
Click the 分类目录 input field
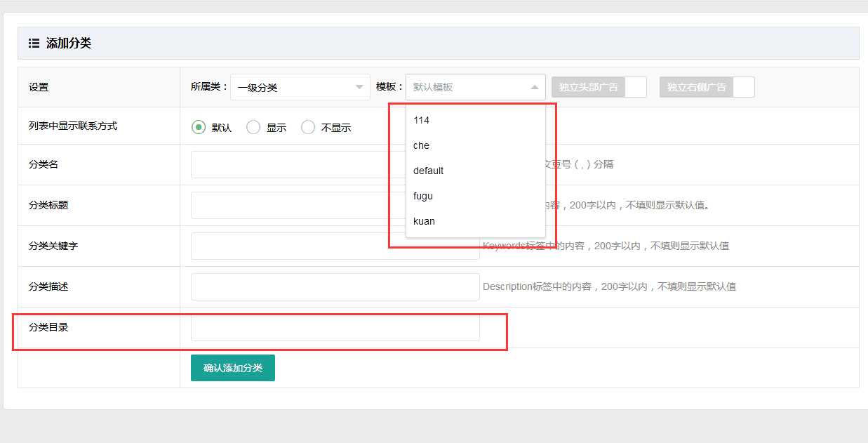click(x=335, y=327)
